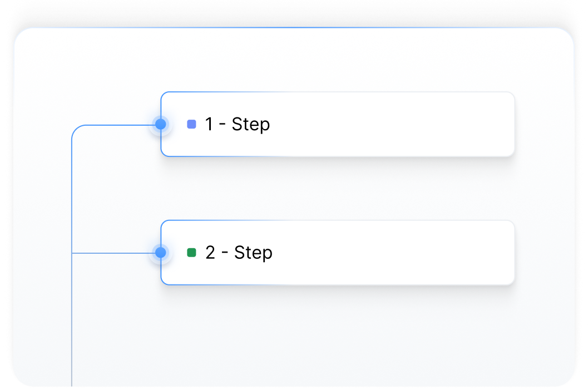
Task: Click the junction where 2 - Step branch meets trunk
Action: (x=72, y=253)
